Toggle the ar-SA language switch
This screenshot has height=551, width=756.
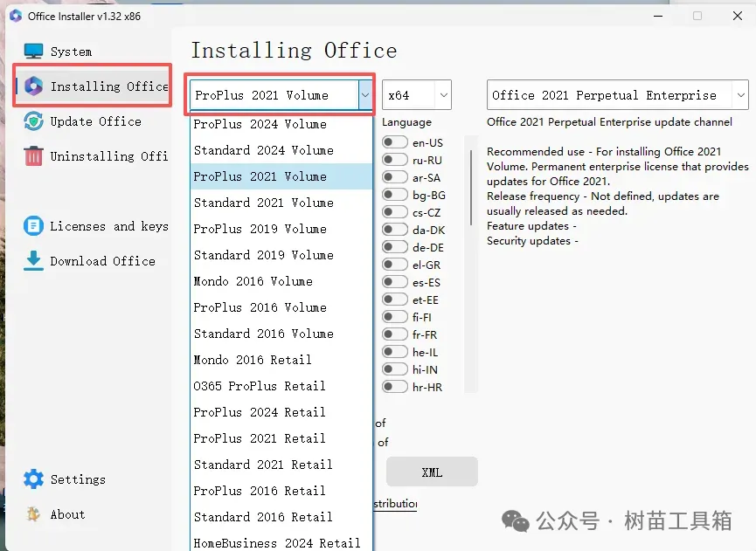click(x=395, y=176)
